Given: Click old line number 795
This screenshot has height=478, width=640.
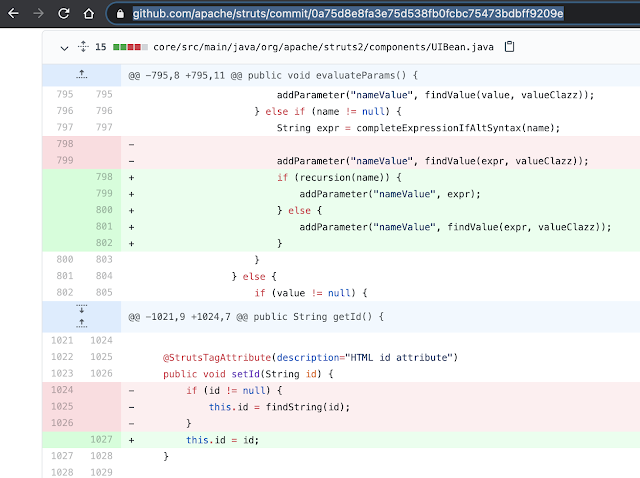Looking at the screenshot, I should point(64,94).
